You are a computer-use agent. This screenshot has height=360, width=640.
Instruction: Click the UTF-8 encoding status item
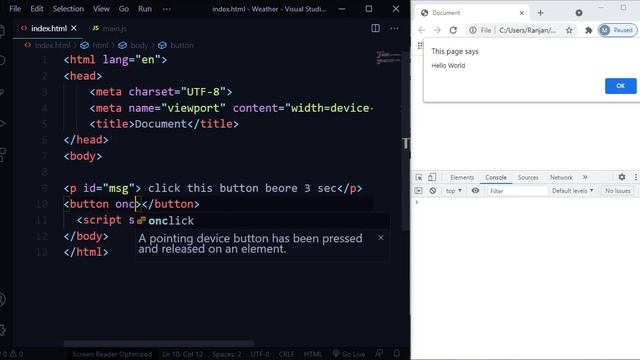(x=260, y=354)
